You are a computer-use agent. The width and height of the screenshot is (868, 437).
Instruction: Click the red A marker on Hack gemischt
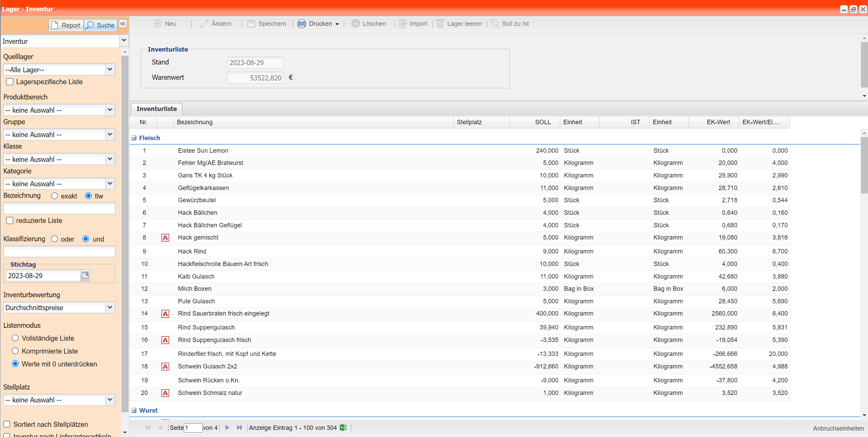[x=165, y=238]
